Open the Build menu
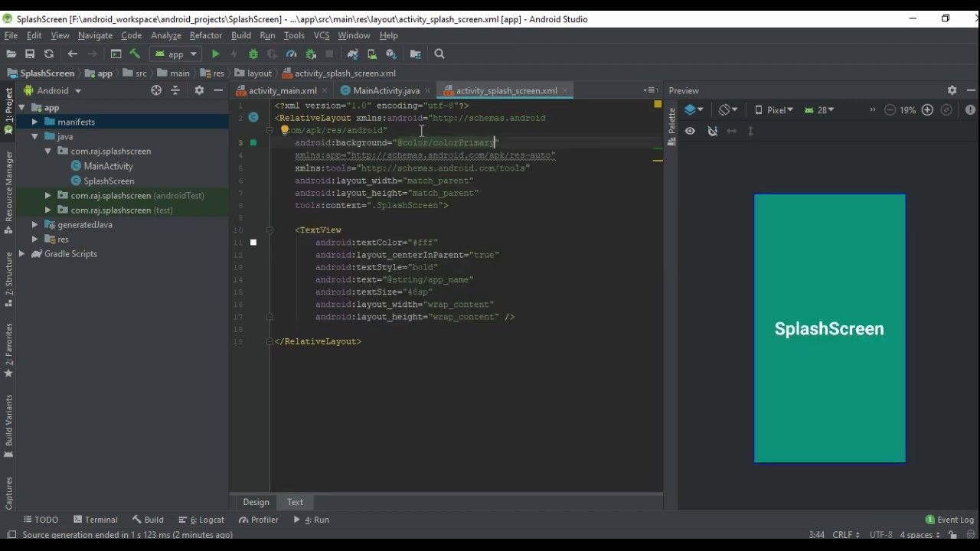 [x=241, y=35]
